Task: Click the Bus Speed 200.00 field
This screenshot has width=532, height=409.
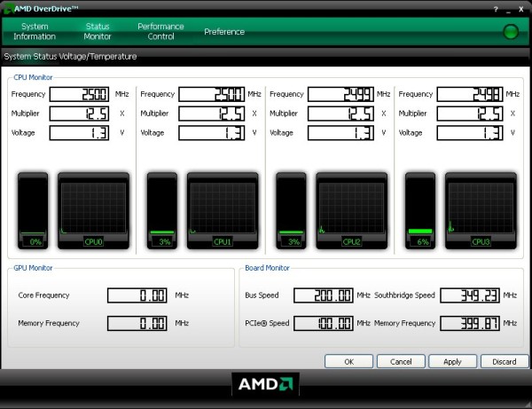Action: 324,295
